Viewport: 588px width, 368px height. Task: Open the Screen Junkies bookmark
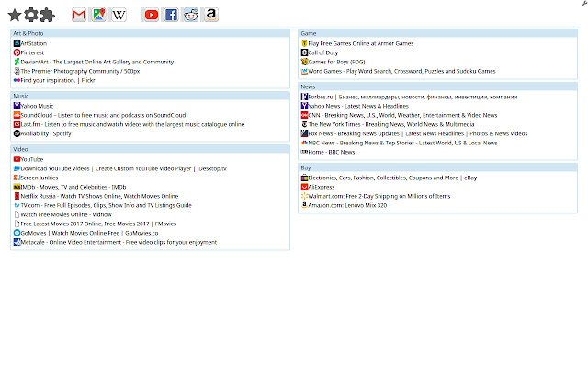point(40,178)
